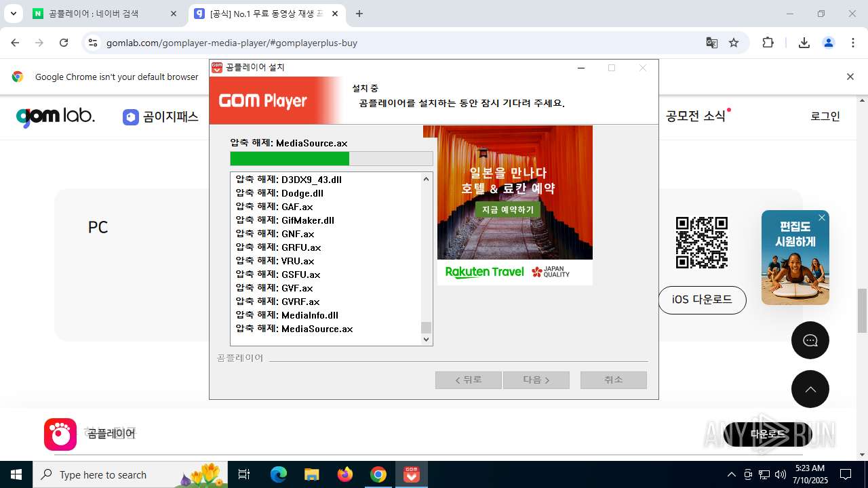The image size is (868, 488).
Task: Click the install log scroll up arrow
Action: [x=427, y=179]
